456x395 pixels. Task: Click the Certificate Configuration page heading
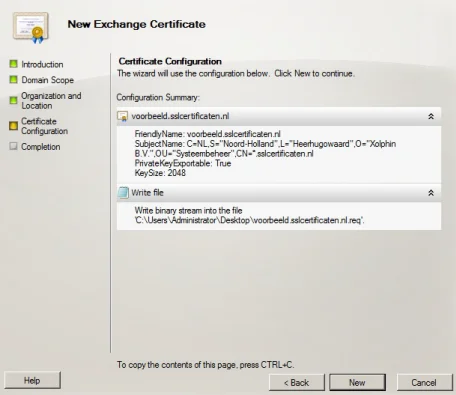click(x=170, y=61)
